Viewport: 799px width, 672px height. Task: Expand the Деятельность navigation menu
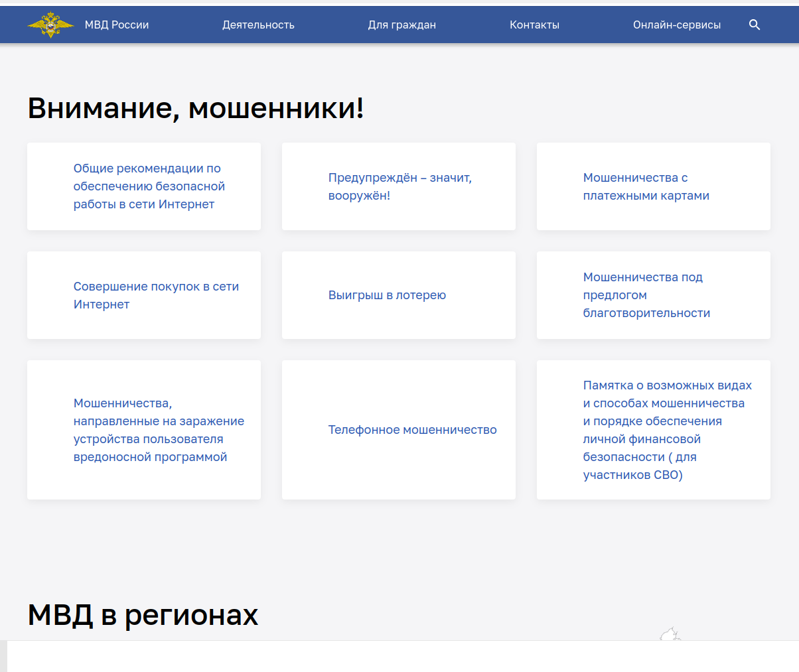click(258, 25)
